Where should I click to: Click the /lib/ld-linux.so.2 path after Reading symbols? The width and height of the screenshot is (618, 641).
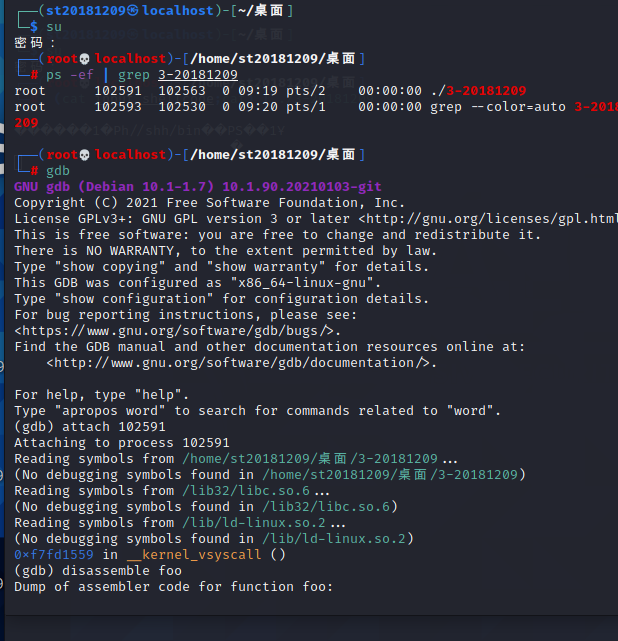point(253,522)
